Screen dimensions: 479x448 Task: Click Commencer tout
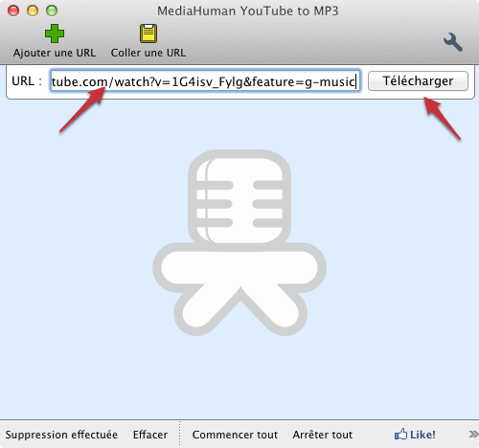(235, 435)
